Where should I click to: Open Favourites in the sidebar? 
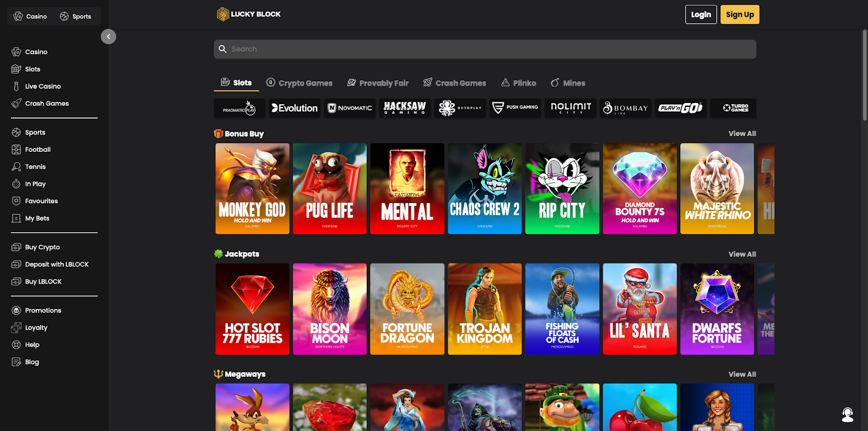click(x=35, y=201)
